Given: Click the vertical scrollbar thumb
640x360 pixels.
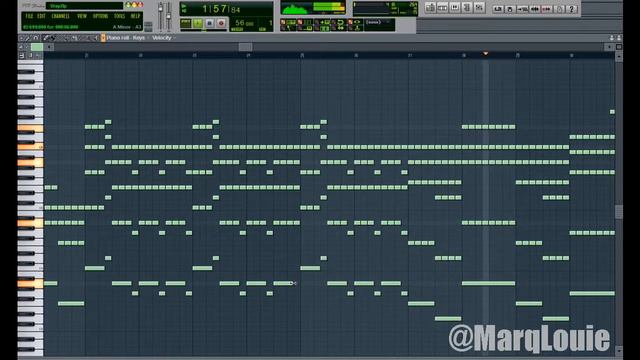Looking at the screenshot, I should [619, 211].
